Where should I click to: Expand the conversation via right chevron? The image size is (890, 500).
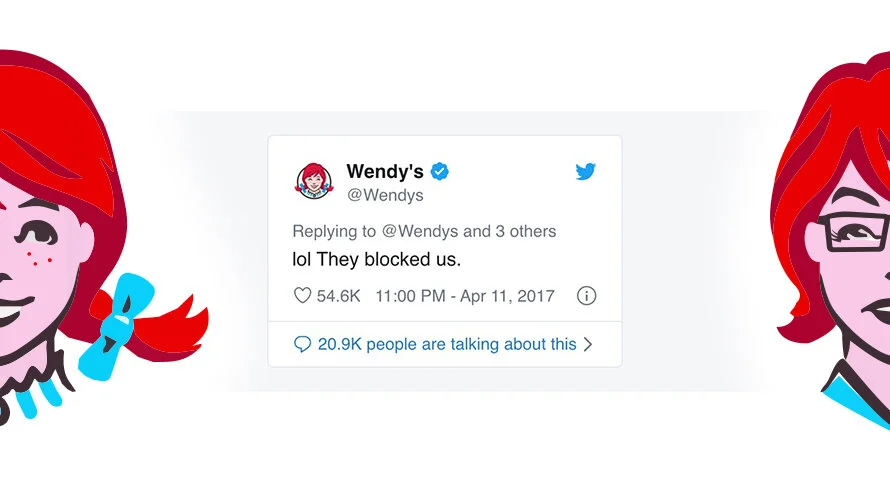[588, 344]
